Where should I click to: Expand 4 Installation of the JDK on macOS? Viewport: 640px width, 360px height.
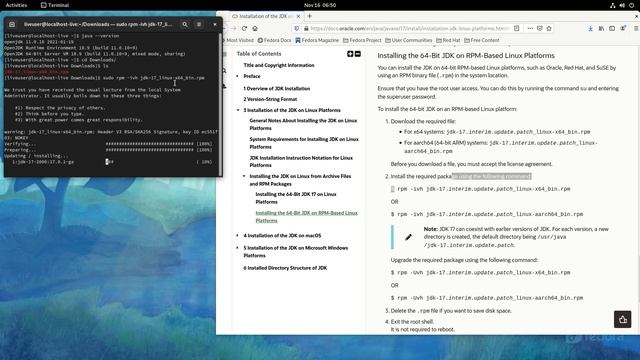click(x=238, y=236)
